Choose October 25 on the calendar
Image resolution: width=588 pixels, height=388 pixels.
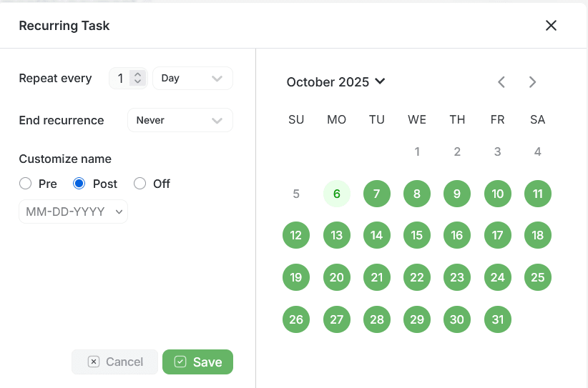pyautogui.click(x=538, y=277)
